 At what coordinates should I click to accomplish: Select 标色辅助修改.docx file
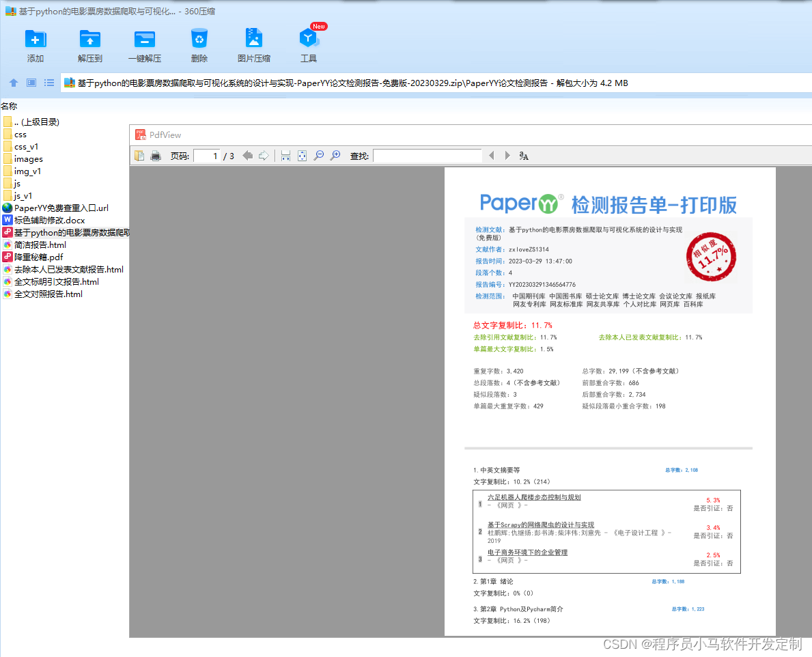tap(44, 221)
